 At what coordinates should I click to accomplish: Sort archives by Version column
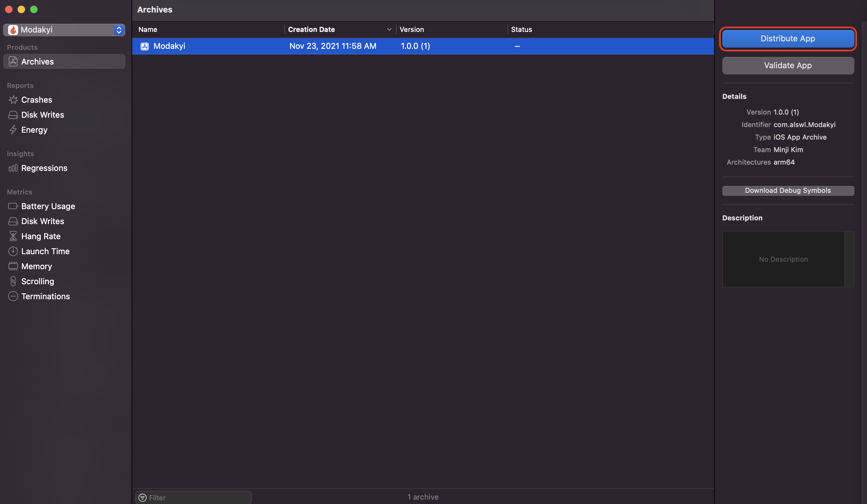click(451, 29)
